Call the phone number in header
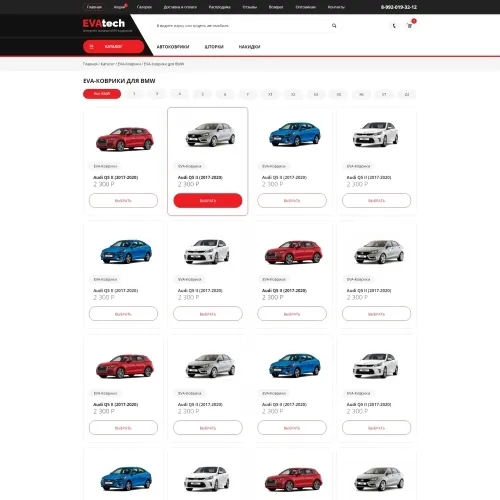 [x=399, y=7]
